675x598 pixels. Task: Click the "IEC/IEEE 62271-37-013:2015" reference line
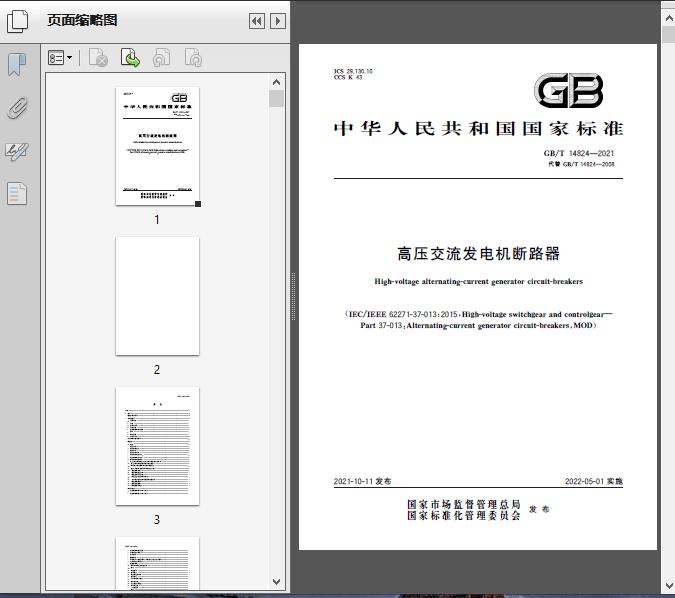478,314
